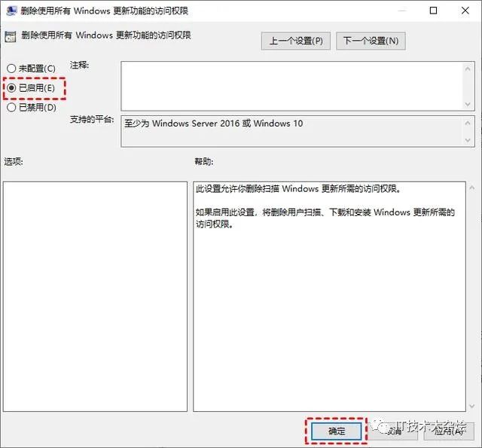
Task: Click down arrow in 支持的平台 box scrollbar
Action: coord(468,140)
